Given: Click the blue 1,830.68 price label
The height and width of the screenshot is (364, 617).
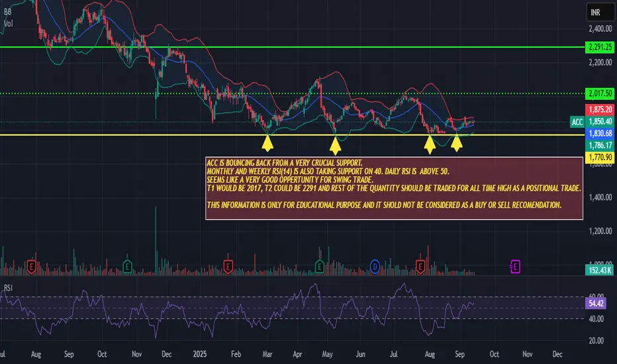Looking at the screenshot, I should pos(599,134).
